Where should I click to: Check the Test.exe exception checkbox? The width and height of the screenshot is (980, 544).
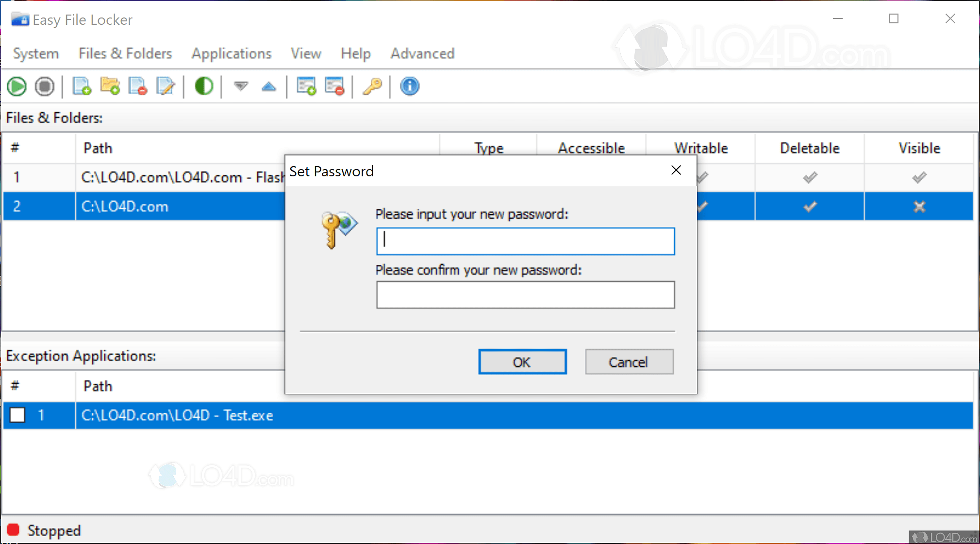tap(17, 415)
